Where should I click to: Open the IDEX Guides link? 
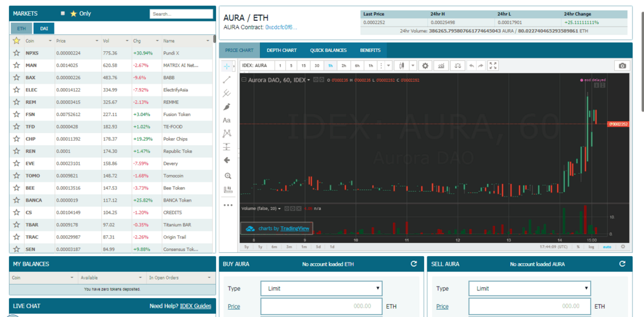coord(195,306)
